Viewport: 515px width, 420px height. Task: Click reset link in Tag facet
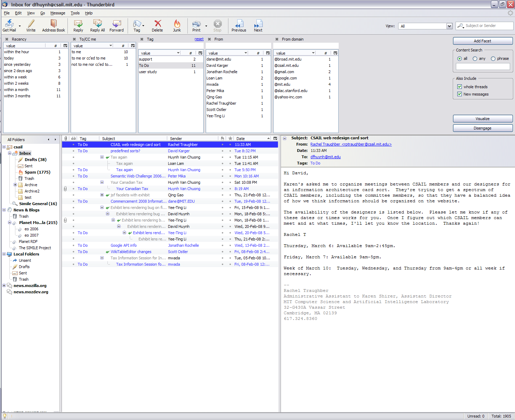point(199,39)
